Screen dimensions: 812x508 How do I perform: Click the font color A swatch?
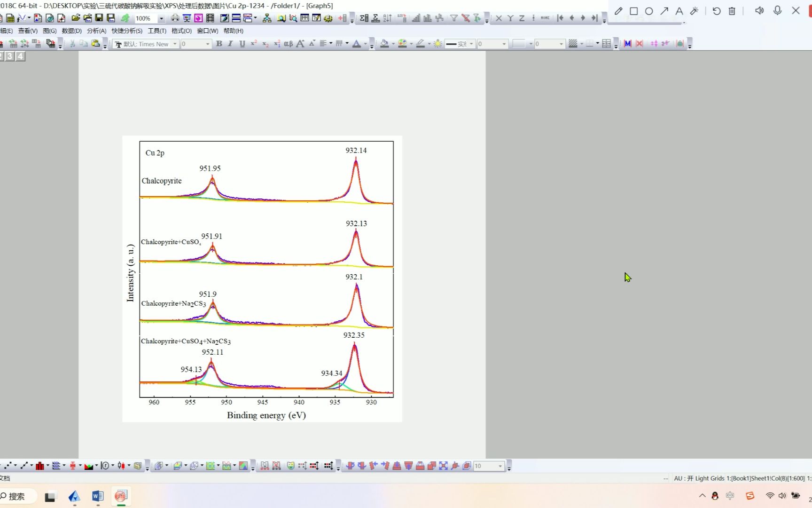357,44
